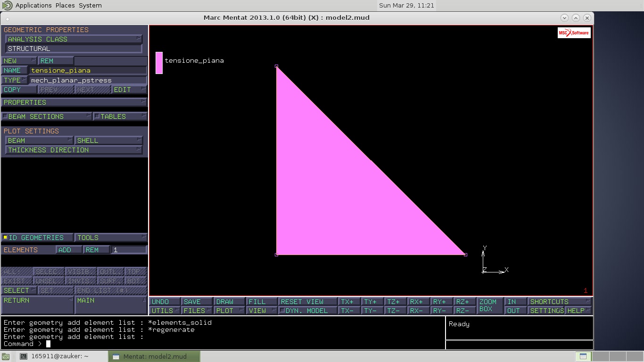Click the MSC Software logo
Viewport: 644px width, 362px height.
pos(574,33)
